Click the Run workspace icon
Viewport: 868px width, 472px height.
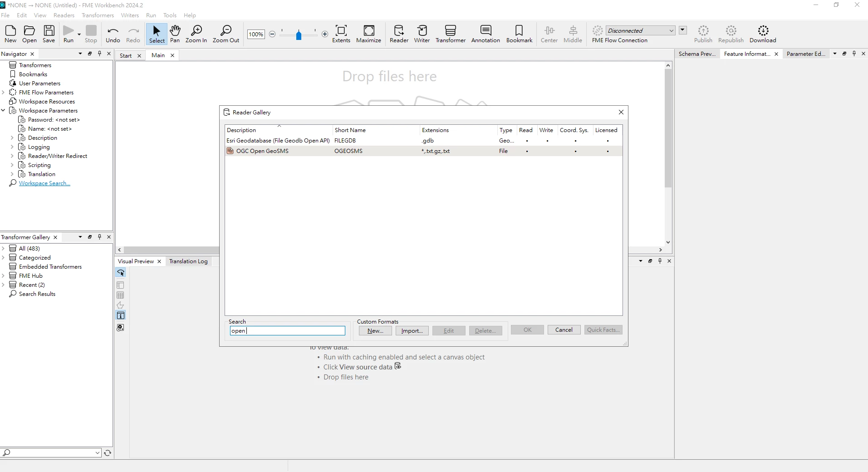pyautogui.click(x=69, y=34)
